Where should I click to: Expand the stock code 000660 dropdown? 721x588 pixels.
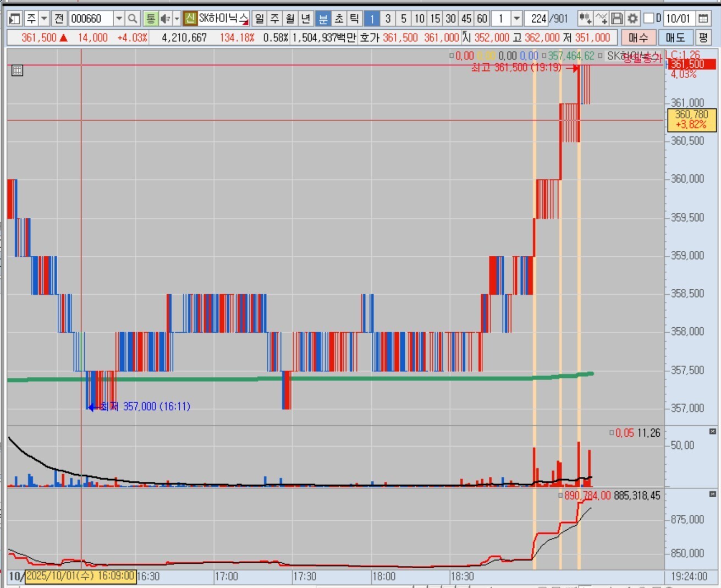[x=119, y=19]
